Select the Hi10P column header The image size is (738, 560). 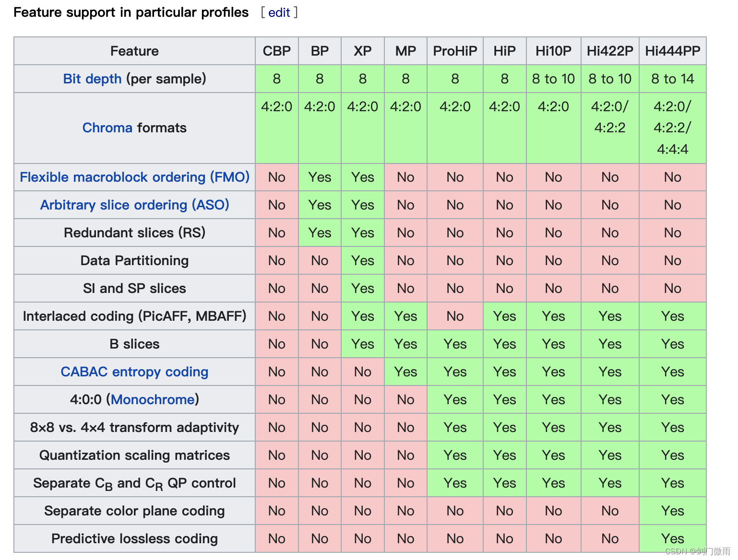[x=553, y=51]
